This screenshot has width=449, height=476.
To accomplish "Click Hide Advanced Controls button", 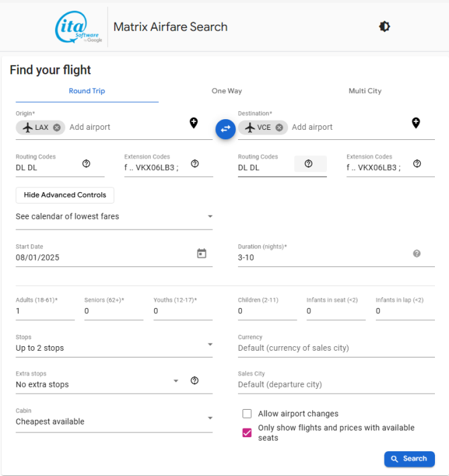I will 65,195.
